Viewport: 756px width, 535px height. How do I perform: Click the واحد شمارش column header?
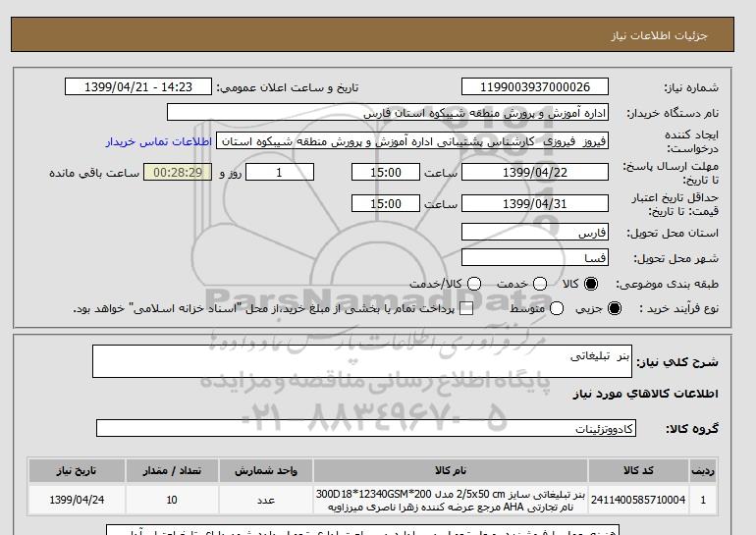[x=266, y=470]
